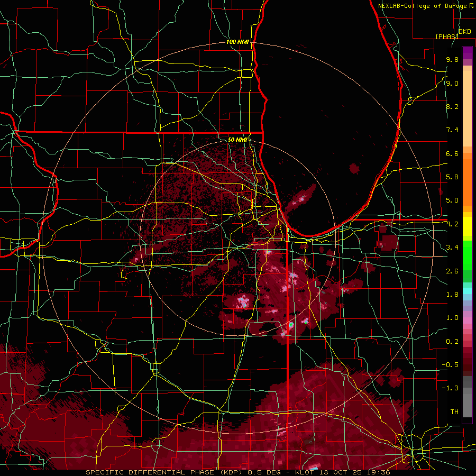This screenshot has height=476, width=476.
Task: Click the orange segment of the color bar
Action: (x=467, y=182)
